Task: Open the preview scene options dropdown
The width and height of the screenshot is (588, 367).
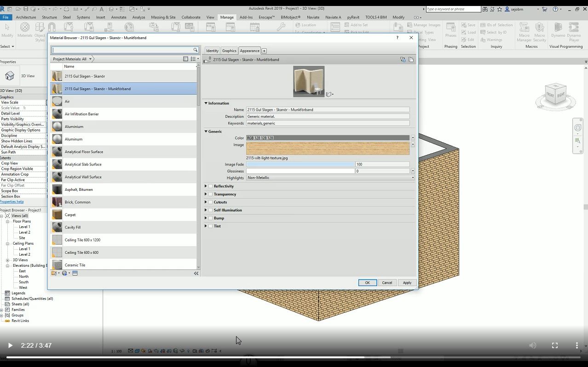Action: tap(330, 94)
